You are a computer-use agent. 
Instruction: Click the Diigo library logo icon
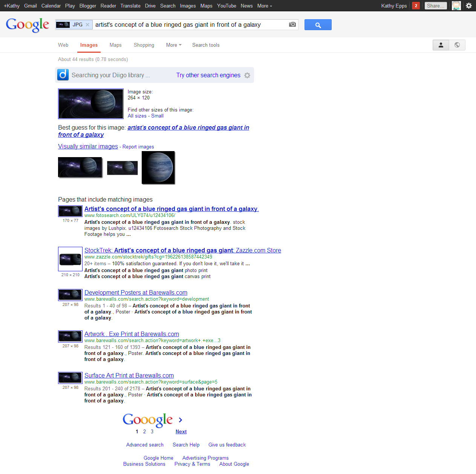[x=63, y=75]
